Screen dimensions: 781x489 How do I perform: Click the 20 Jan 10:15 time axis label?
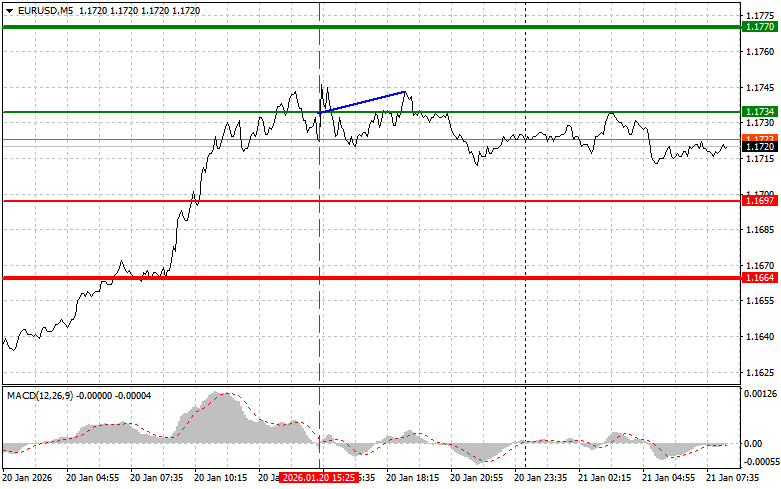tap(220, 478)
